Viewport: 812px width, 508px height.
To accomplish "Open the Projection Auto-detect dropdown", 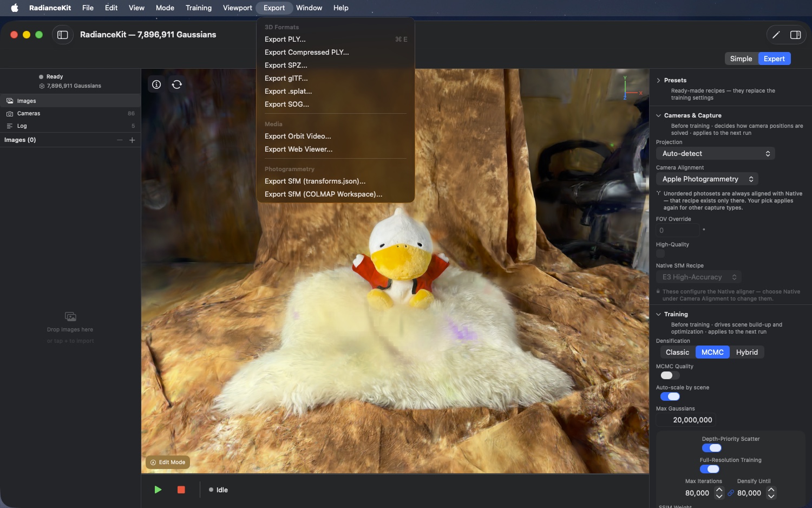I will pos(716,153).
